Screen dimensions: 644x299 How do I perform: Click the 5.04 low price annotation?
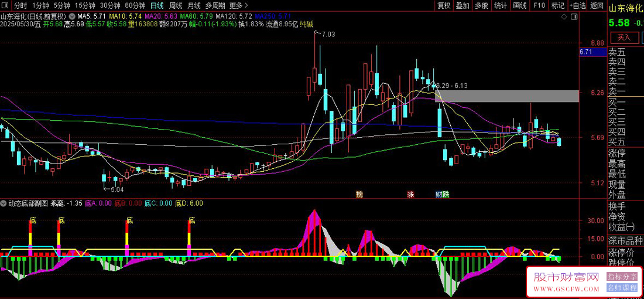117,189
